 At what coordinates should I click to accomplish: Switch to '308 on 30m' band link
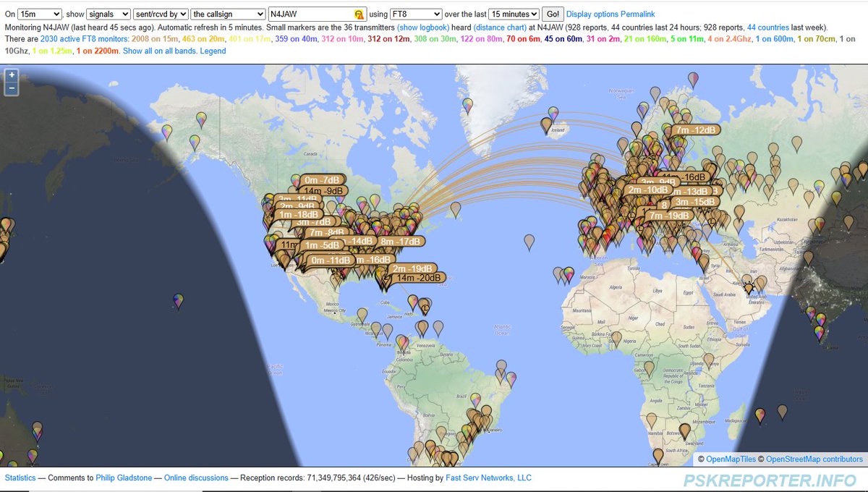[435, 39]
